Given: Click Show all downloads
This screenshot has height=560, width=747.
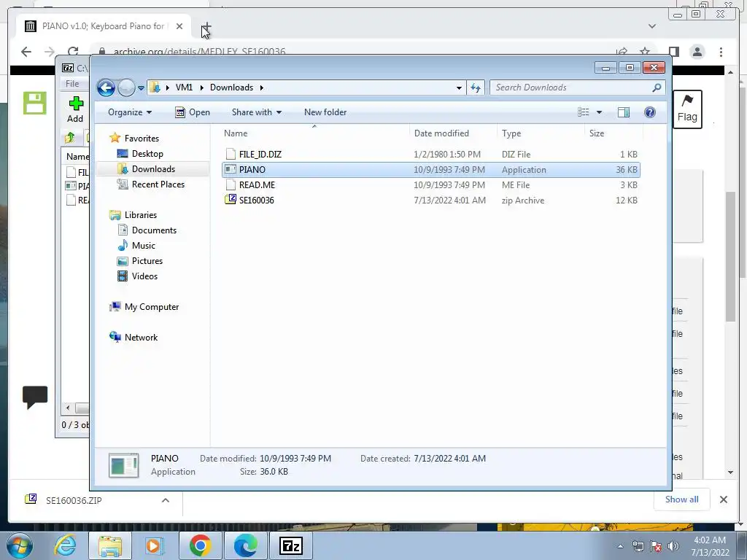Looking at the screenshot, I should (682, 499).
